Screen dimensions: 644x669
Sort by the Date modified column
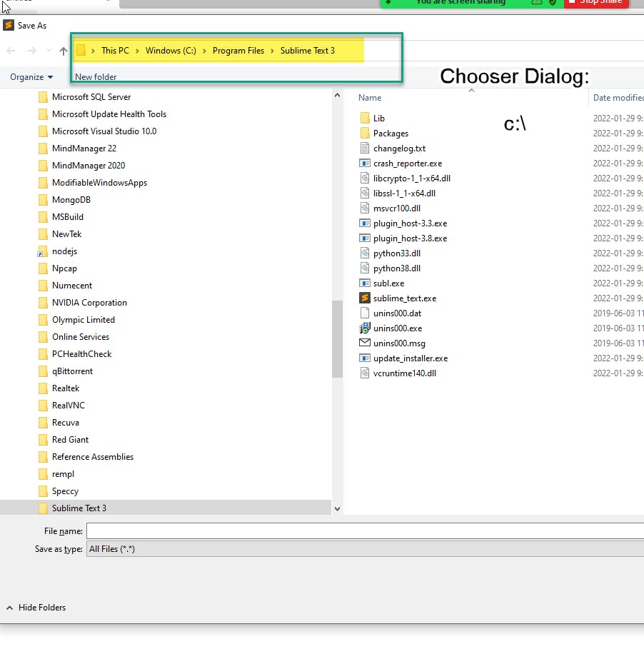click(x=618, y=98)
